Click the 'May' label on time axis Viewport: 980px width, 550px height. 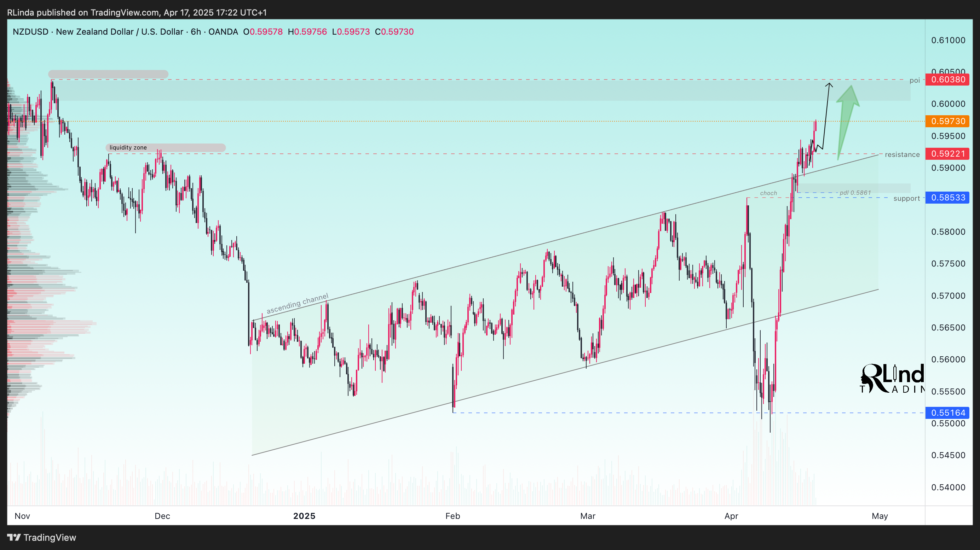point(880,516)
